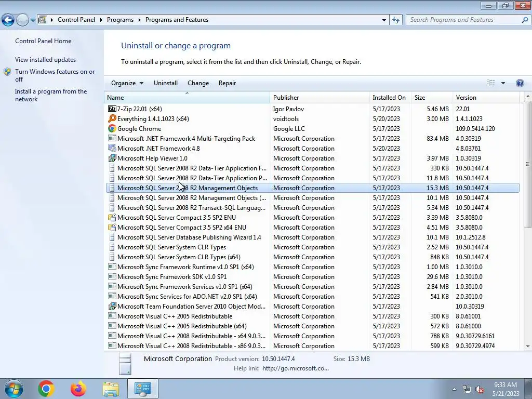Click the SQL Server Database Publishing Wizard icon

[112, 237]
